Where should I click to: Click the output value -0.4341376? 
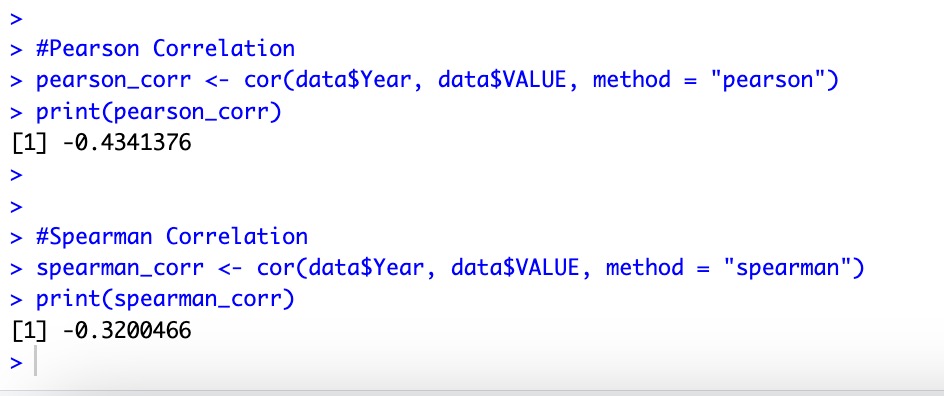(x=127, y=143)
